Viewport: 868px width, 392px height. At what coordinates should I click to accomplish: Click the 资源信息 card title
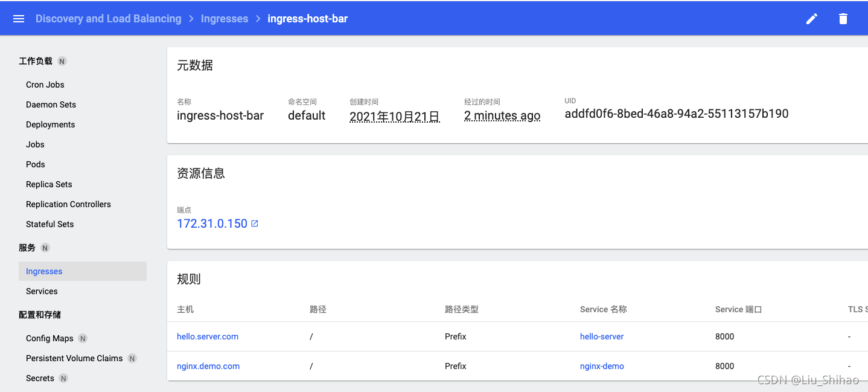[x=201, y=173]
